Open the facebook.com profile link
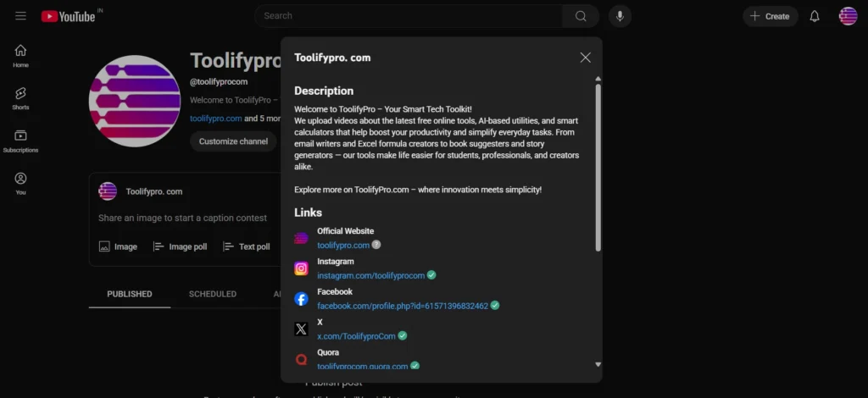The image size is (868, 398). tap(403, 306)
